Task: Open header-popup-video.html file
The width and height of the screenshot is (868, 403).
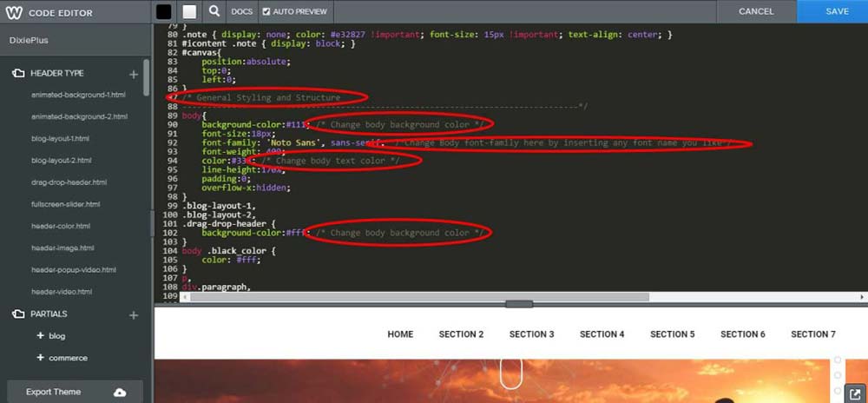Action: [74, 269]
